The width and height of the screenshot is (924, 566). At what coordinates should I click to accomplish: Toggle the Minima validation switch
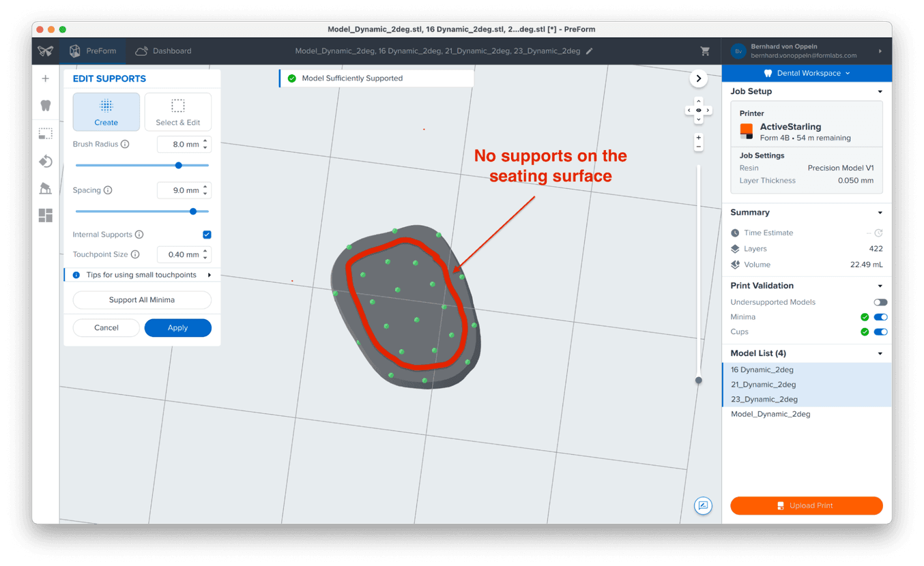(880, 317)
